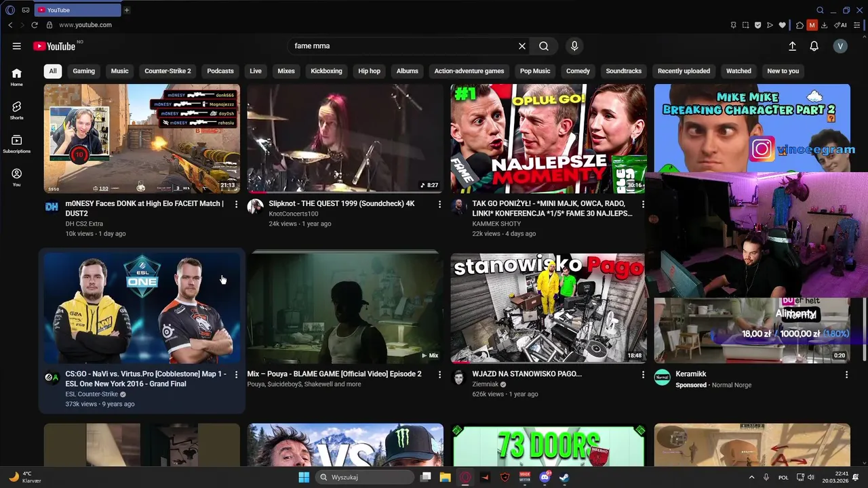Open the browser tab search magnifier

coord(820,10)
